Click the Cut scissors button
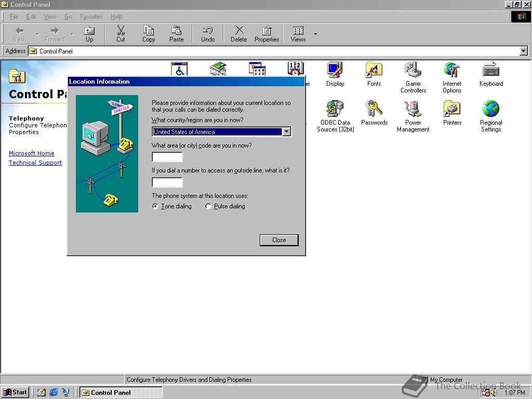The image size is (532, 399). coord(121,34)
